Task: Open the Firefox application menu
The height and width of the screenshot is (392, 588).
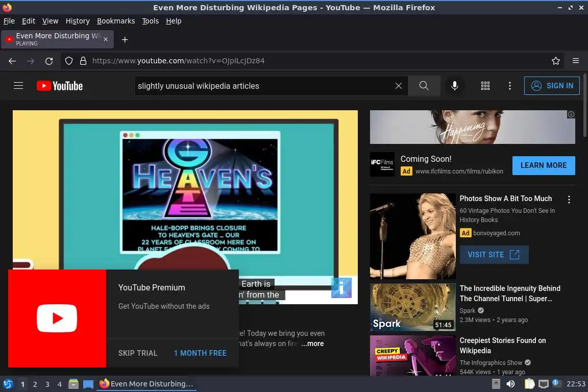Action: [x=576, y=61]
